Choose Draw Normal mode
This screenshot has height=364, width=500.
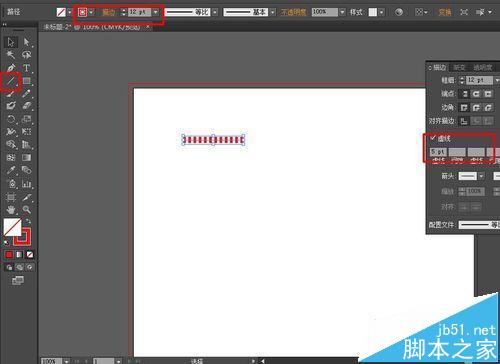(x=9, y=267)
